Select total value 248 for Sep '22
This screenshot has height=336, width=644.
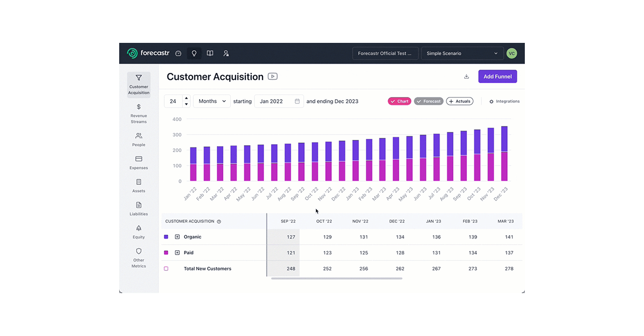[x=291, y=268]
